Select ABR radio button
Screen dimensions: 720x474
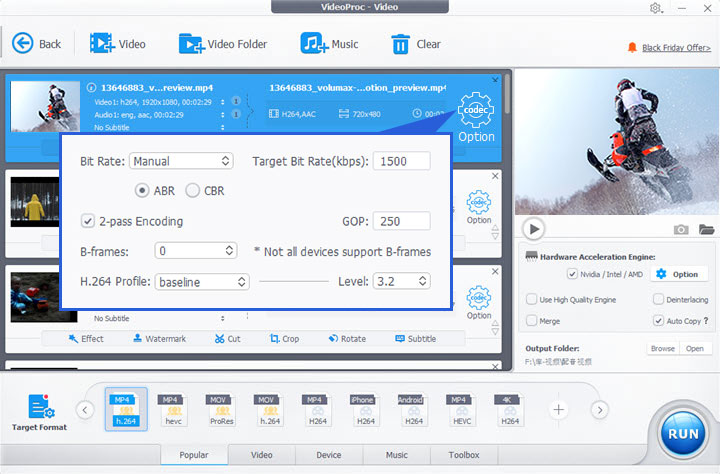pos(142,190)
